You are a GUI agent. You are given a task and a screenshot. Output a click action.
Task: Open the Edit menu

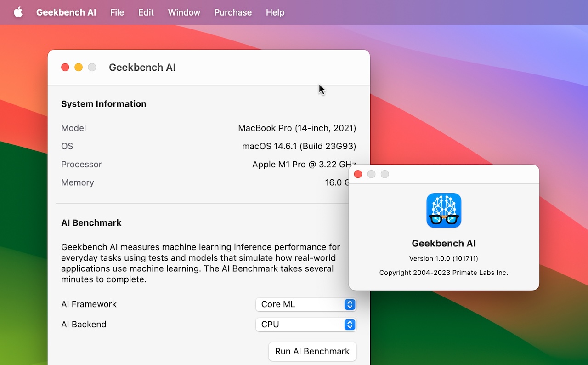(x=146, y=12)
